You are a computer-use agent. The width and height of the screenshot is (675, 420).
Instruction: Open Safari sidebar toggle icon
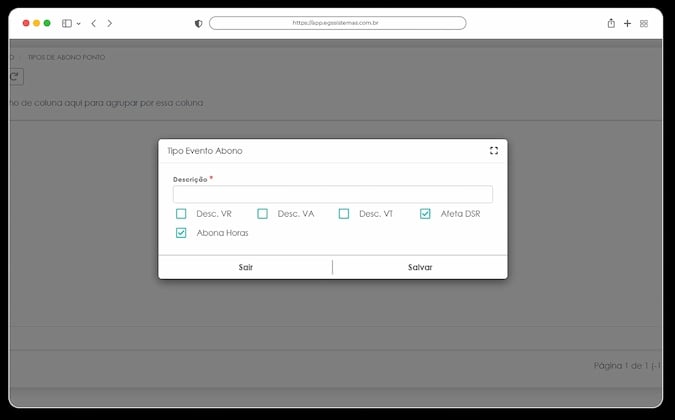click(67, 23)
